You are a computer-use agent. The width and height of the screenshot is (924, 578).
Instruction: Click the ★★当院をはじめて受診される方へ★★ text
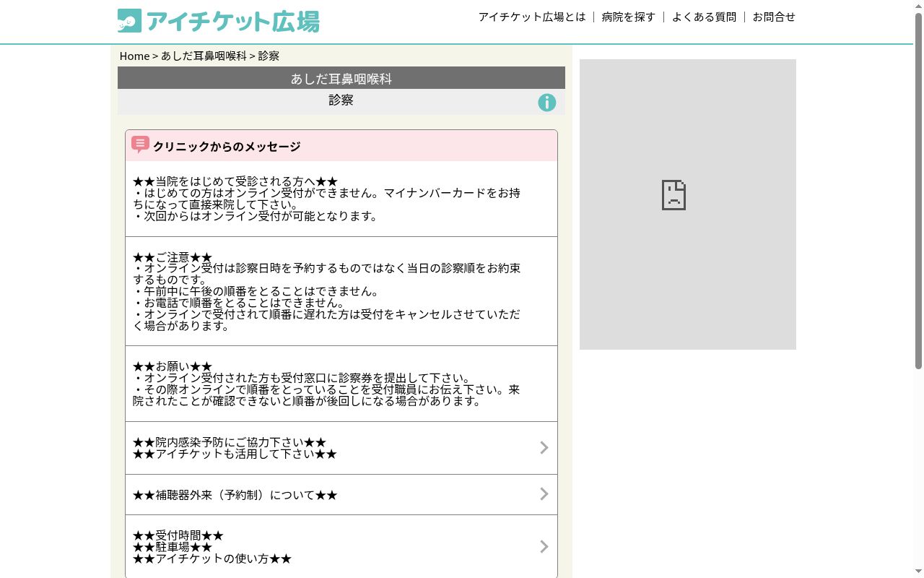[235, 182]
